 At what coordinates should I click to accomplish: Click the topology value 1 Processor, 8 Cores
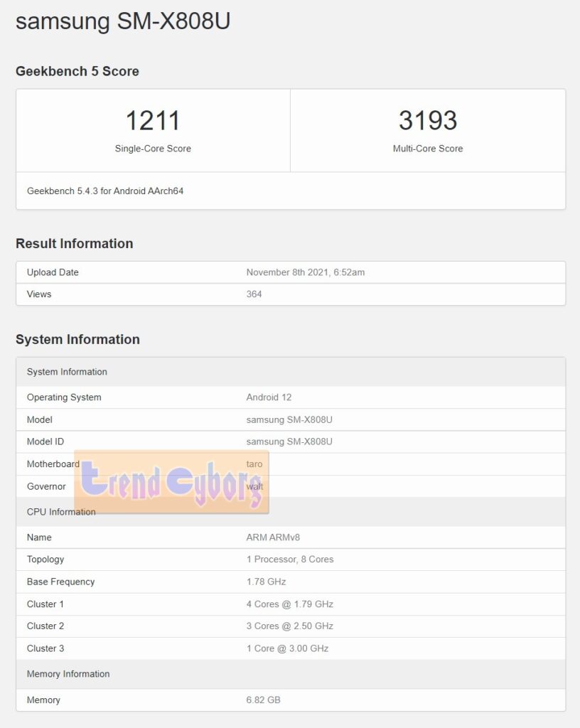[x=290, y=560]
